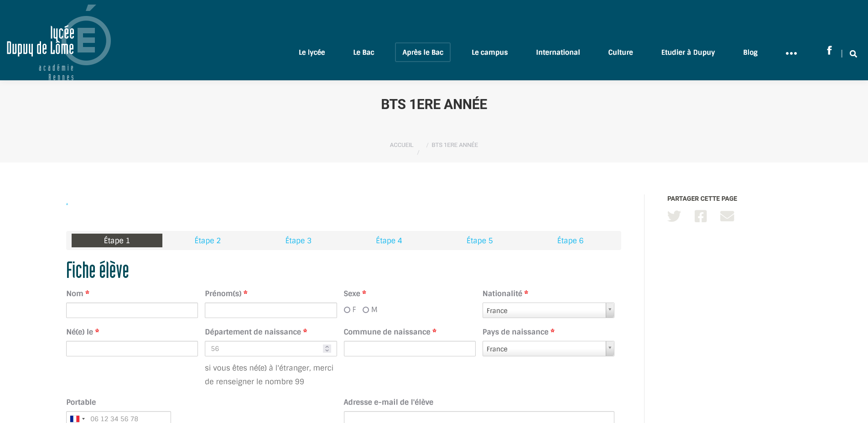Click the Facebook icon in header
Viewport: 868px width, 423px height.
coord(829,51)
